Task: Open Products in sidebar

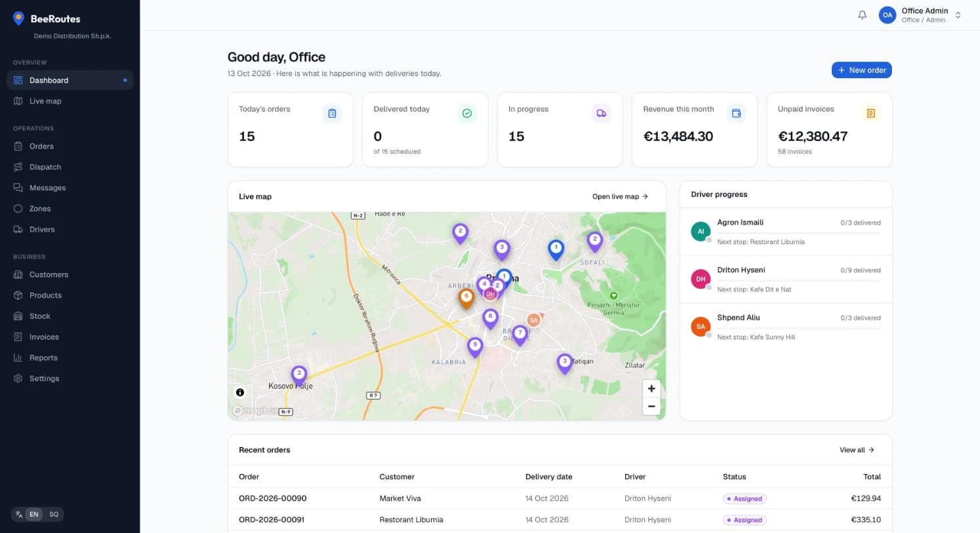Action: (x=70, y=295)
